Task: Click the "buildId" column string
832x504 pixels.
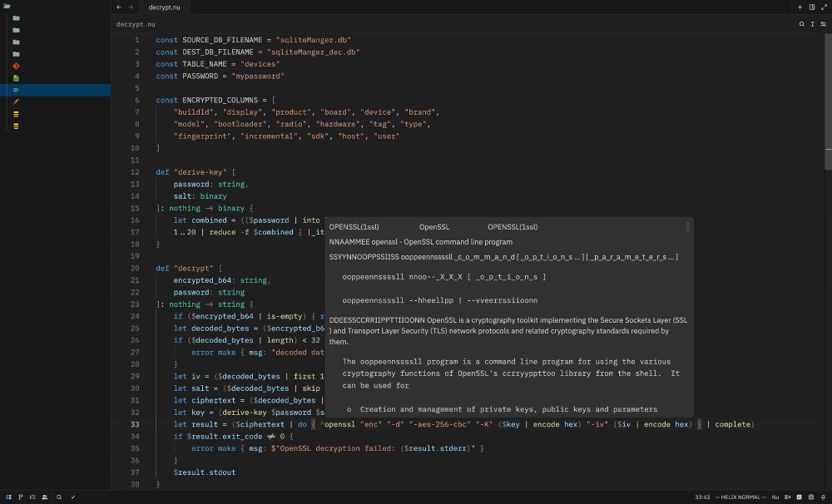Action: tap(193, 112)
